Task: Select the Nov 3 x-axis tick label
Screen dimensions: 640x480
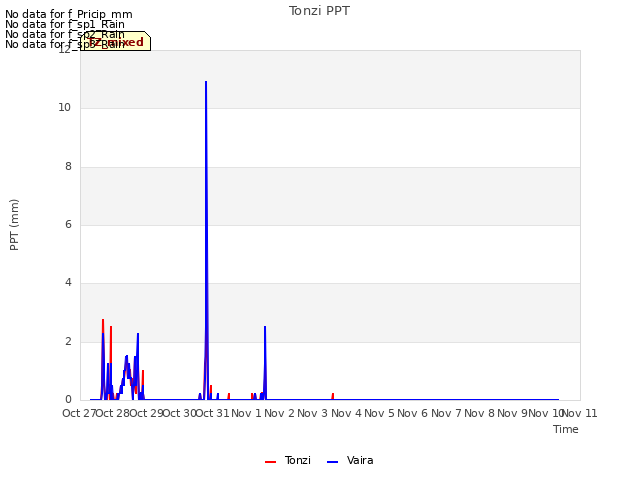Action: [x=313, y=413]
